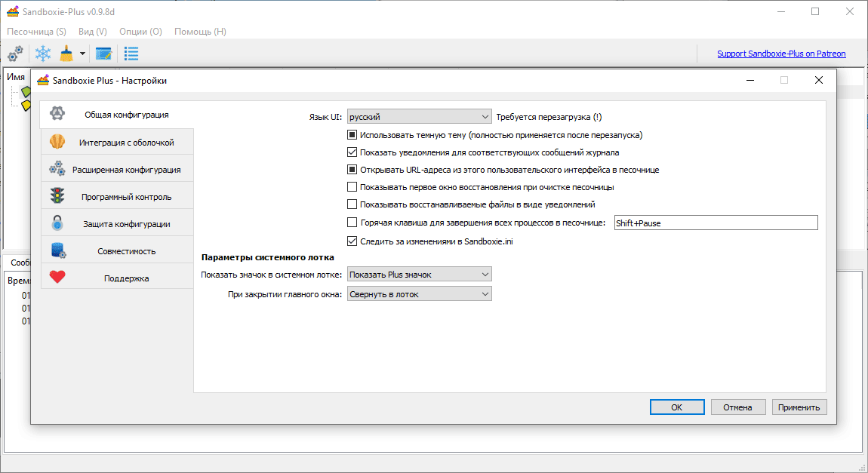Open Support Sandboxie-Plus on Patreon link
Screen dimensions: 868x473
pos(781,54)
